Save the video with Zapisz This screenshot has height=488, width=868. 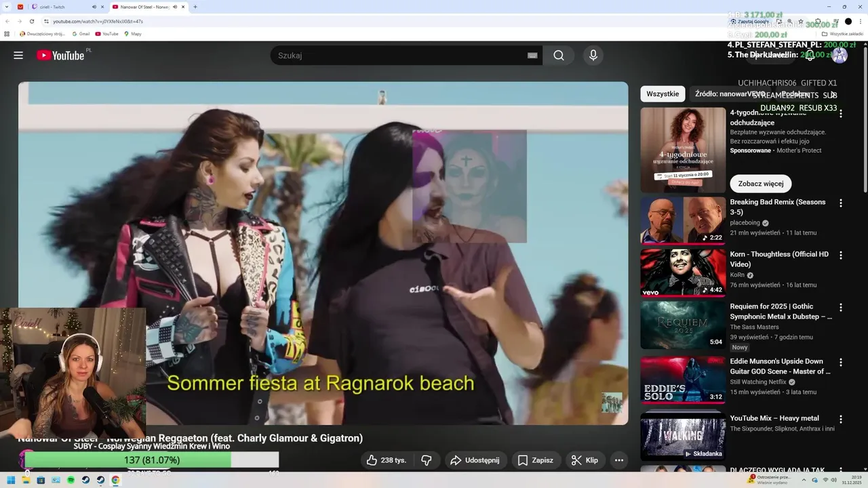pyautogui.click(x=535, y=460)
